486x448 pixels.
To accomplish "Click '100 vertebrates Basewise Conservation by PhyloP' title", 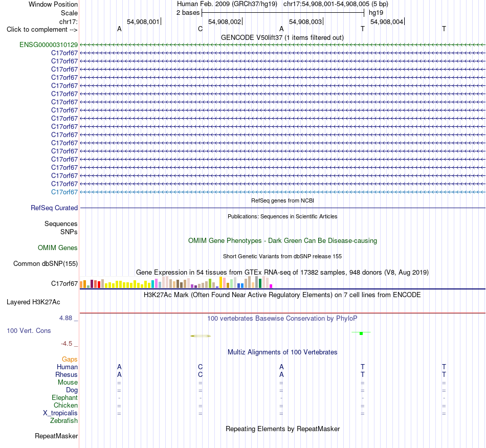I will pos(282,319).
